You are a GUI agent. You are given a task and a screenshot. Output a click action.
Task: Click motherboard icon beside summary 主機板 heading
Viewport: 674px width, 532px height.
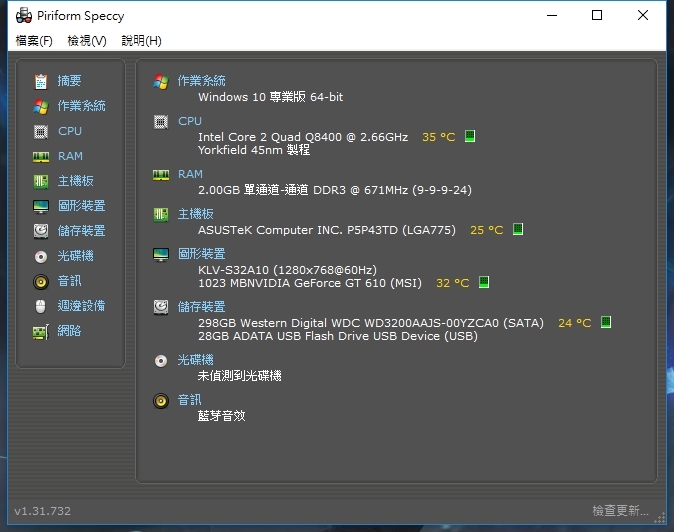[161, 214]
